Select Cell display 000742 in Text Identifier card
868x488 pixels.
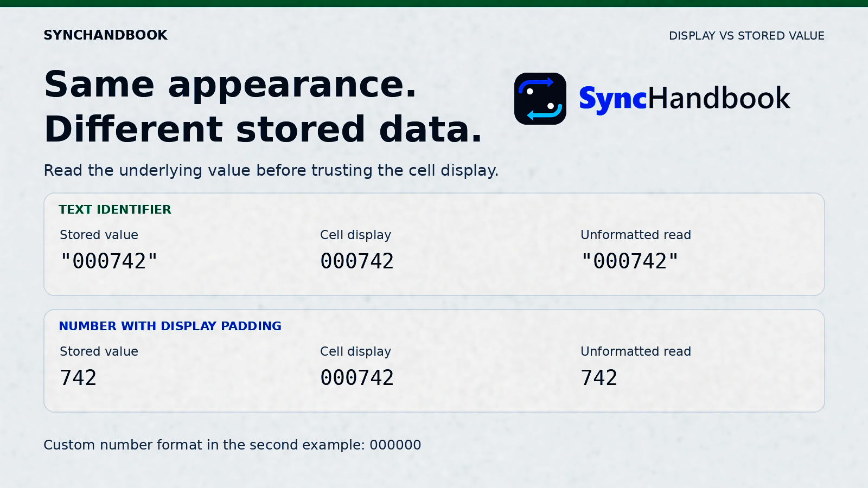(x=357, y=261)
